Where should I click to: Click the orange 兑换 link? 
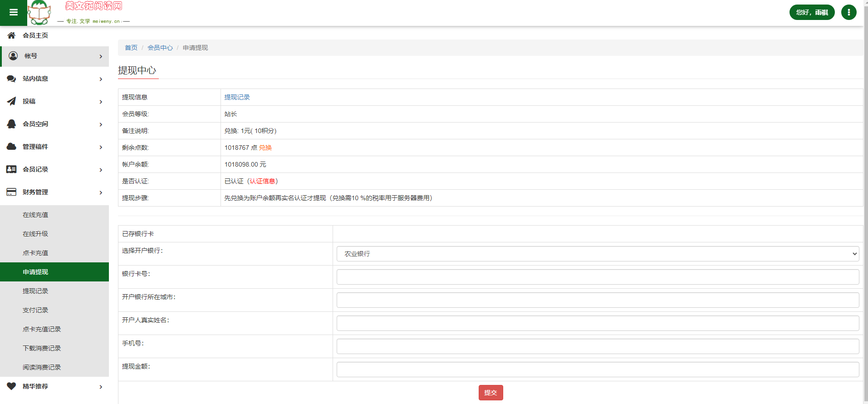click(x=265, y=148)
